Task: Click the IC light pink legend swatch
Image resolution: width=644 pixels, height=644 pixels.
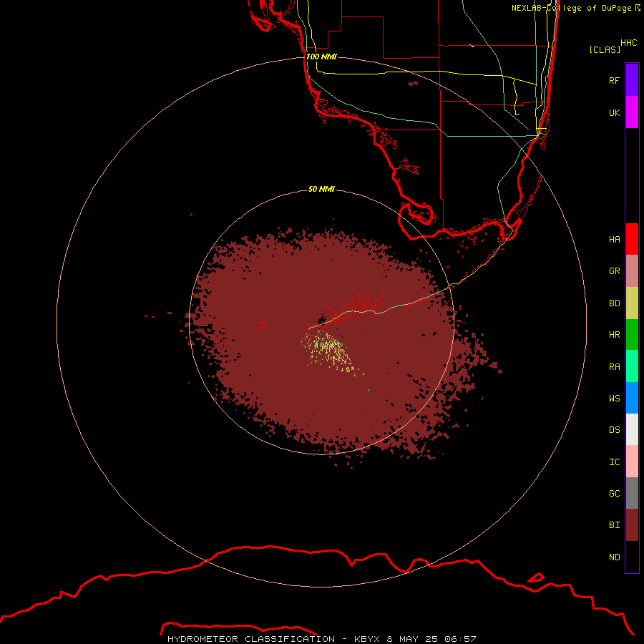Action: 632,462
